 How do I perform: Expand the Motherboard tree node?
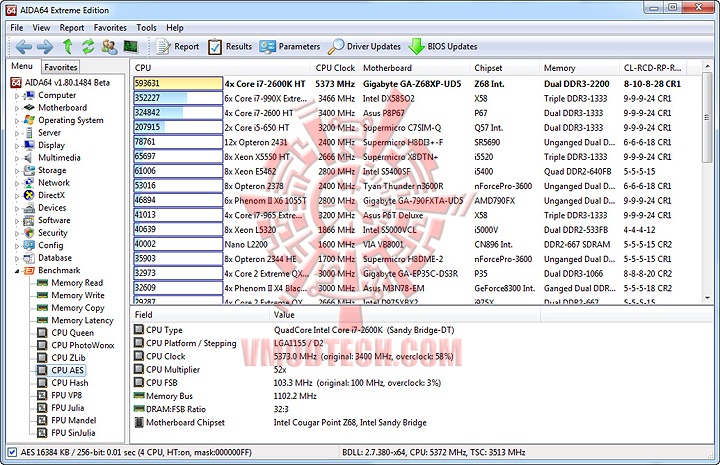click(x=17, y=108)
